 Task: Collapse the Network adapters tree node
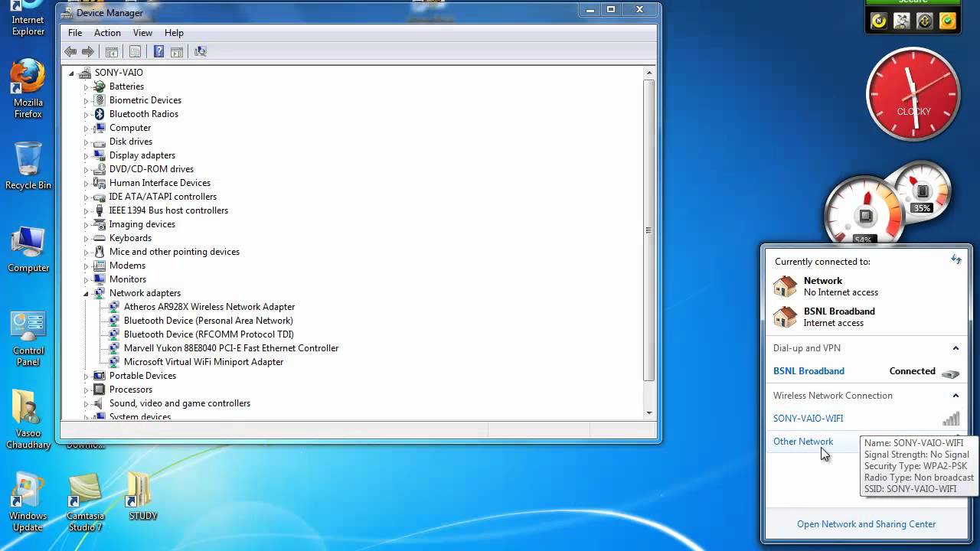click(86, 293)
